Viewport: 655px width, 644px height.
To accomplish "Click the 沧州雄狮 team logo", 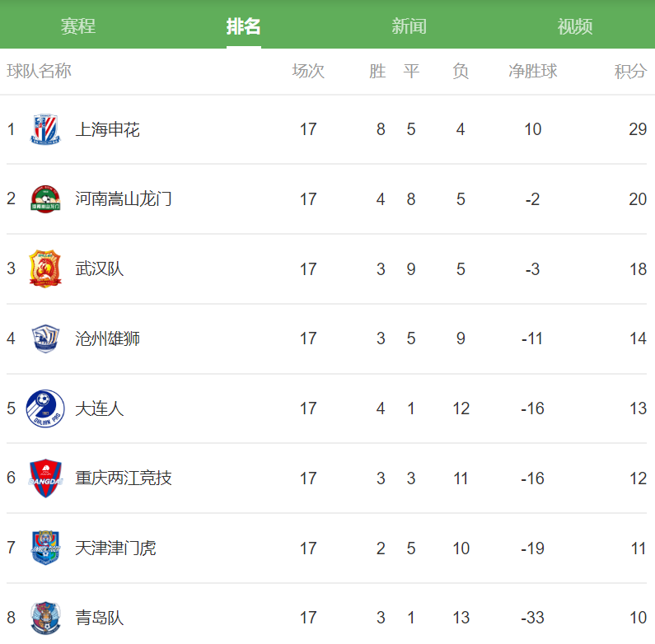I will [x=45, y=338].
